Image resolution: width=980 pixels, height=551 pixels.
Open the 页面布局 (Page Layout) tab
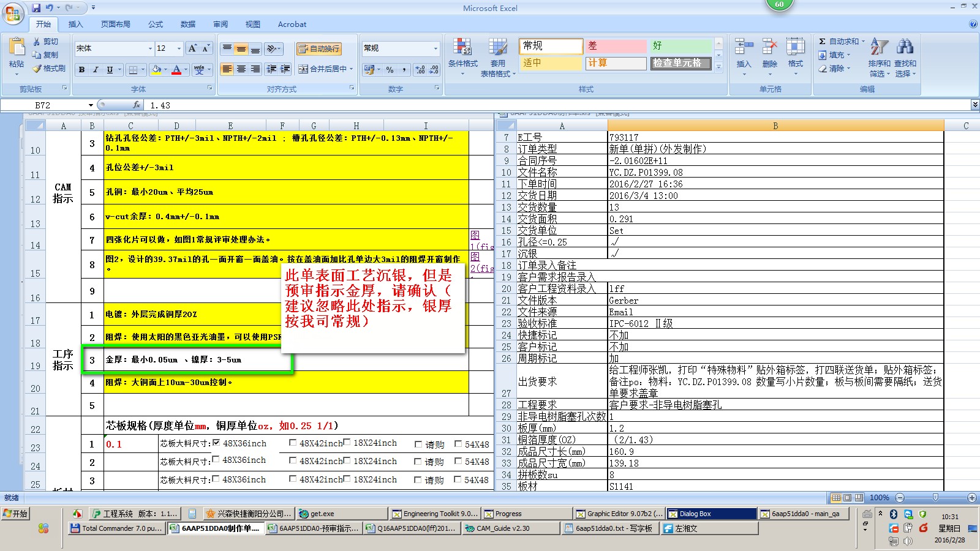tap(116, 24)
